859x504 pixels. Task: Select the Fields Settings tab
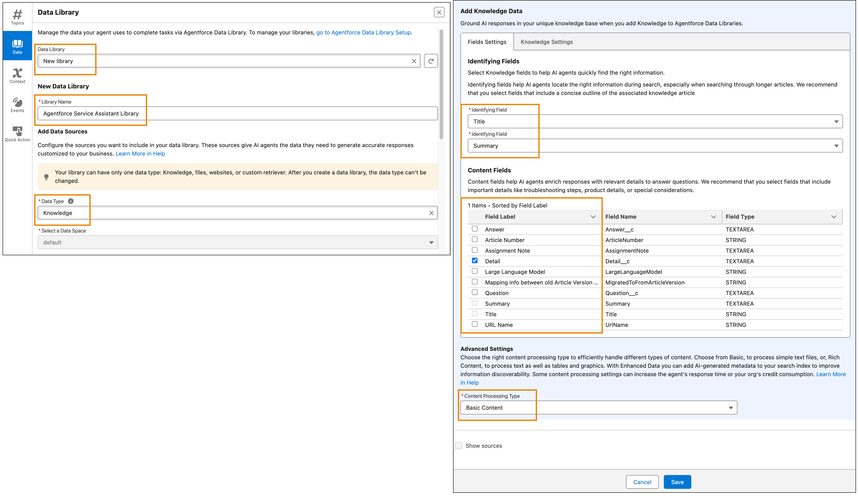click(487, 42)
